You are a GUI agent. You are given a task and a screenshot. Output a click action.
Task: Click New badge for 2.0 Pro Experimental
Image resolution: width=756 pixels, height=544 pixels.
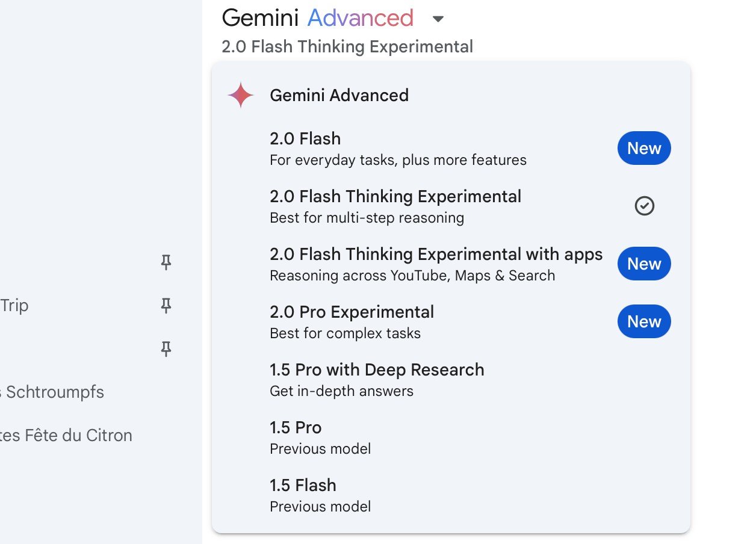click(x=644, y=321)
